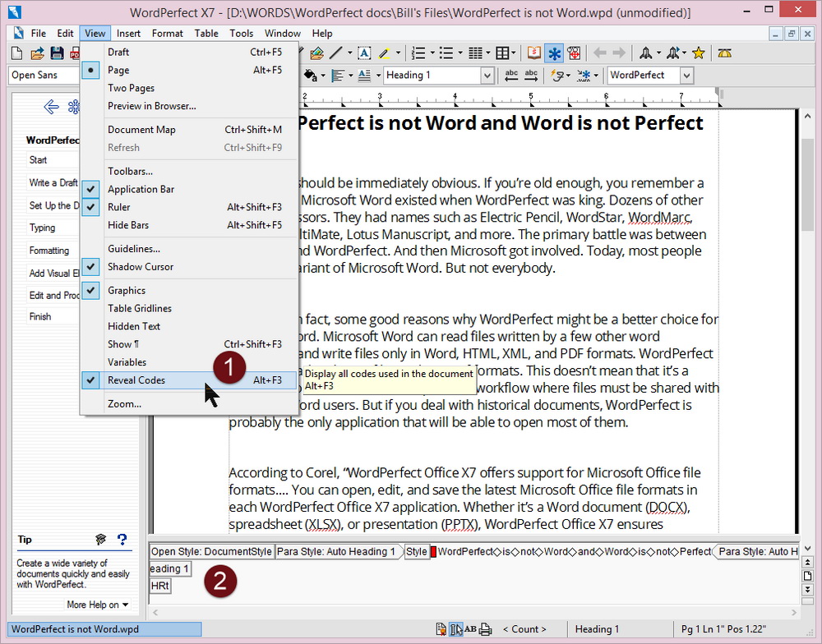This screenshot has height=644, width=822.
Task: Click the right-pointing abc arrow icon
Action: pyautogui.click(x=531, y=76)
